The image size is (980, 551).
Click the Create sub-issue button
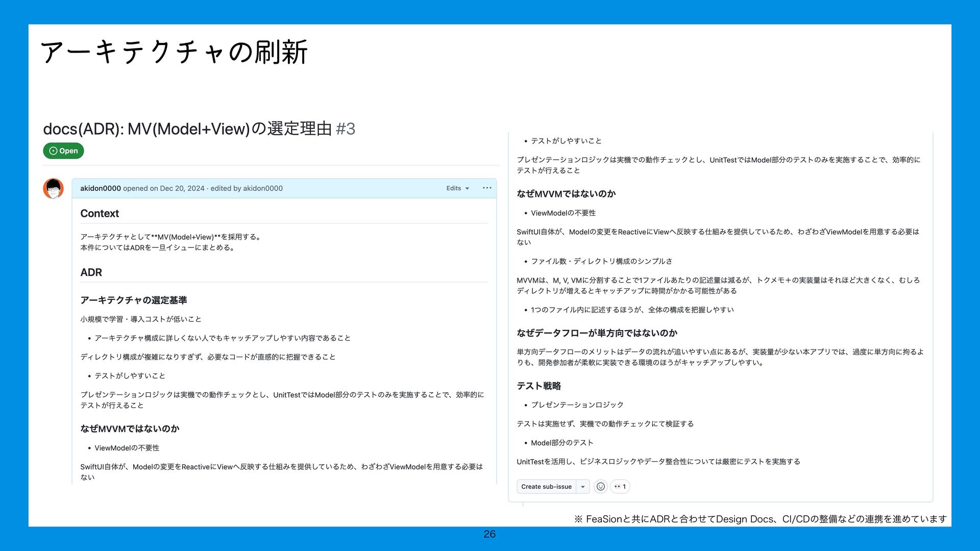click(x=546, y=487)
